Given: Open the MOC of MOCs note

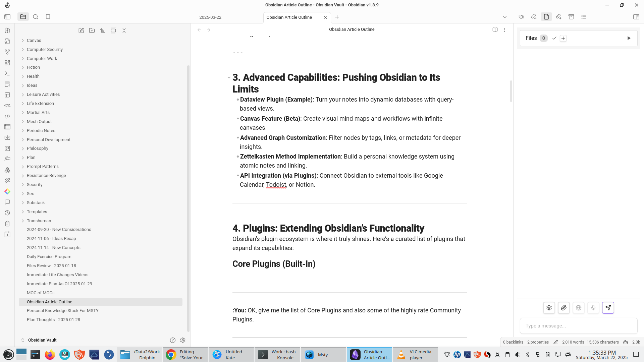Looking at the screenshot, I should (x=41, y=293).
